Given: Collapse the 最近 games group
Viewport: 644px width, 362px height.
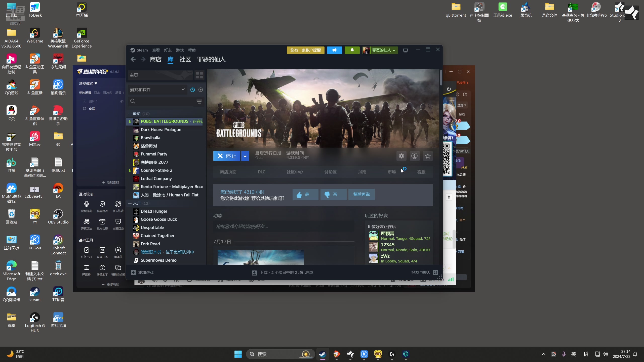Looking at the screenshot, I should [x=130, y=114].
